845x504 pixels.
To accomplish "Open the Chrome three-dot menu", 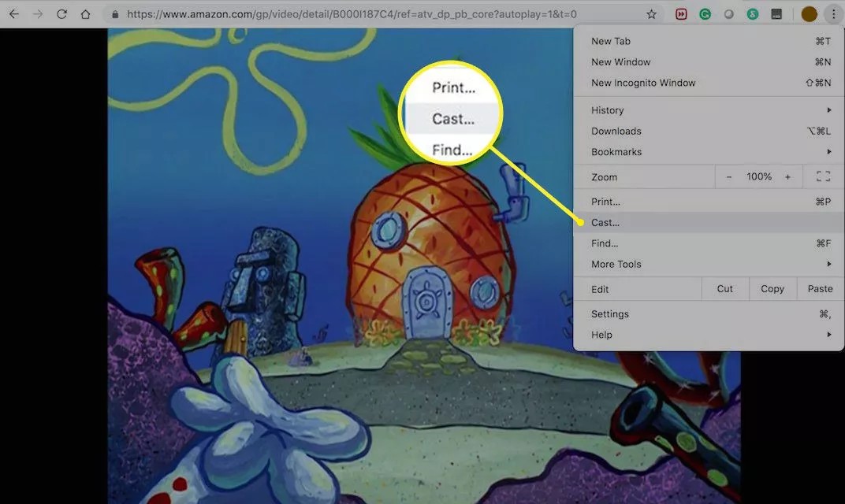I will [x=833, y=14].
